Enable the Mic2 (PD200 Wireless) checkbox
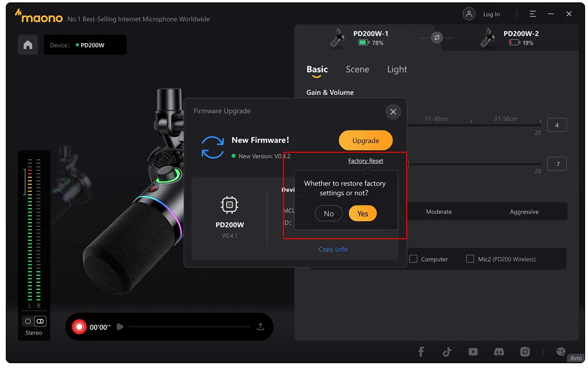Viewport: 588px width, 368px height. pyautogui.click(x=470, y=259)
